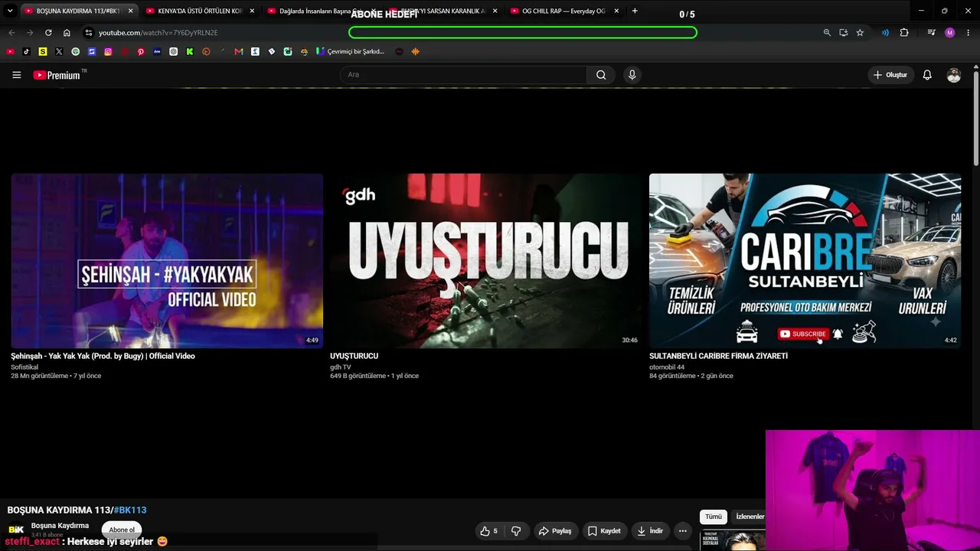The height and width of the screenshot is (551, 980).
Task: Open SULTANBEYLİ CARİBRE FİRMA ZİYARETİ title
Action: point(718,356)
